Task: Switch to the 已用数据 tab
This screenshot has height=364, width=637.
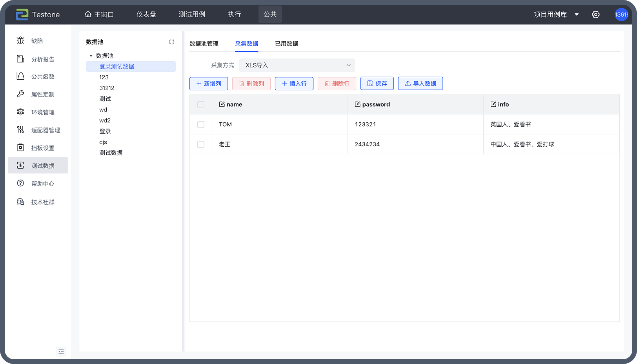Action: point(286,44)
